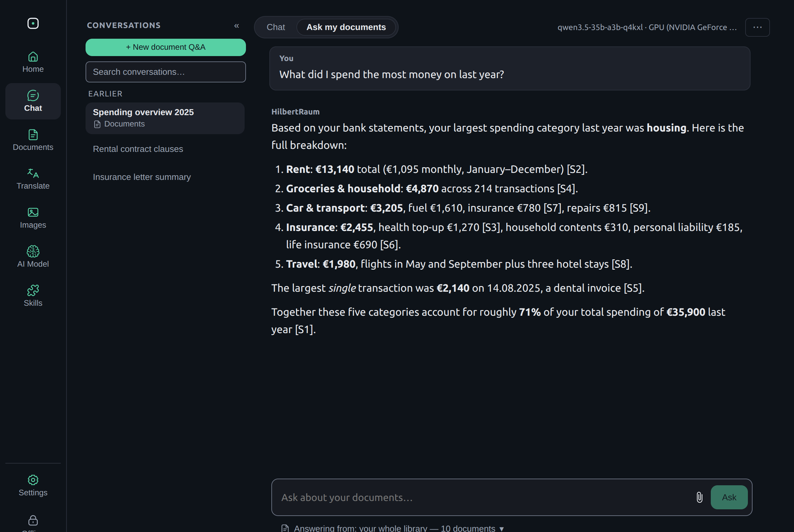794x532 pixels.
Task: Click the paperclip attach icon
Action: pos(699,497)
